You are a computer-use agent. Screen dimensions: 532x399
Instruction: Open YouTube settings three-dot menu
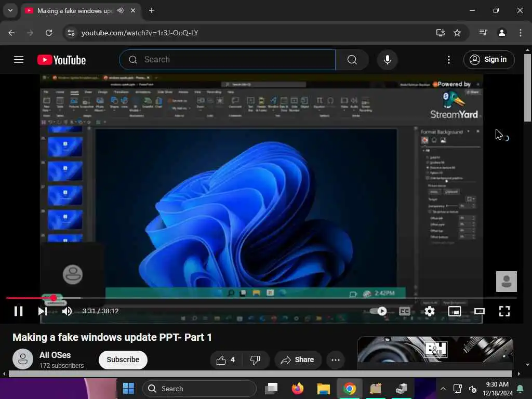(449, 60)
